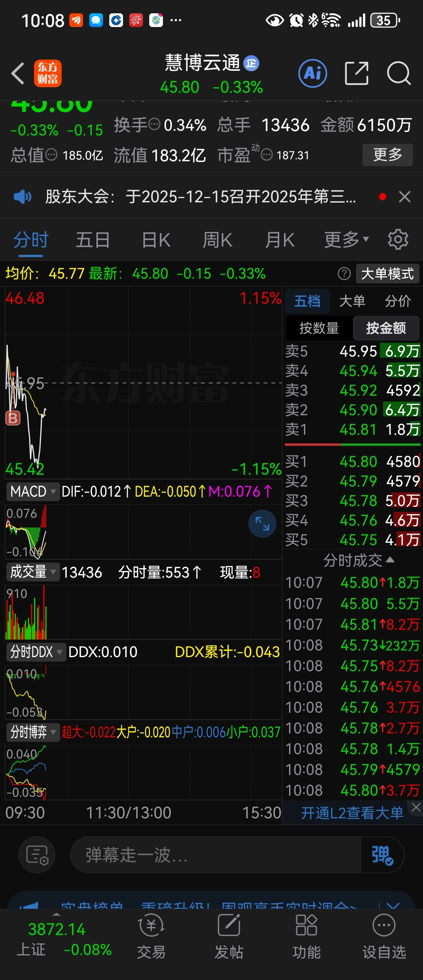
Task: Tap the phone battery indicator
Action: (x=385, y=20)
